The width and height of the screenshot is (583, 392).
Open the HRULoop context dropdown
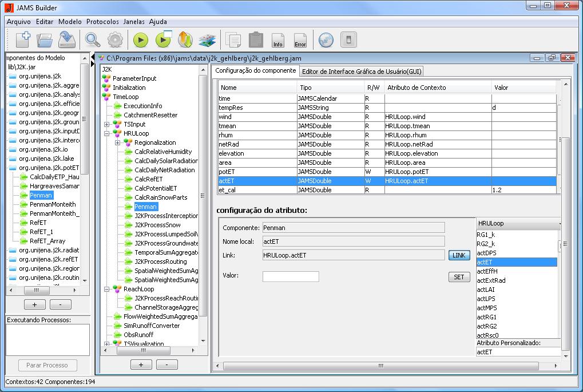coord(518,223)
